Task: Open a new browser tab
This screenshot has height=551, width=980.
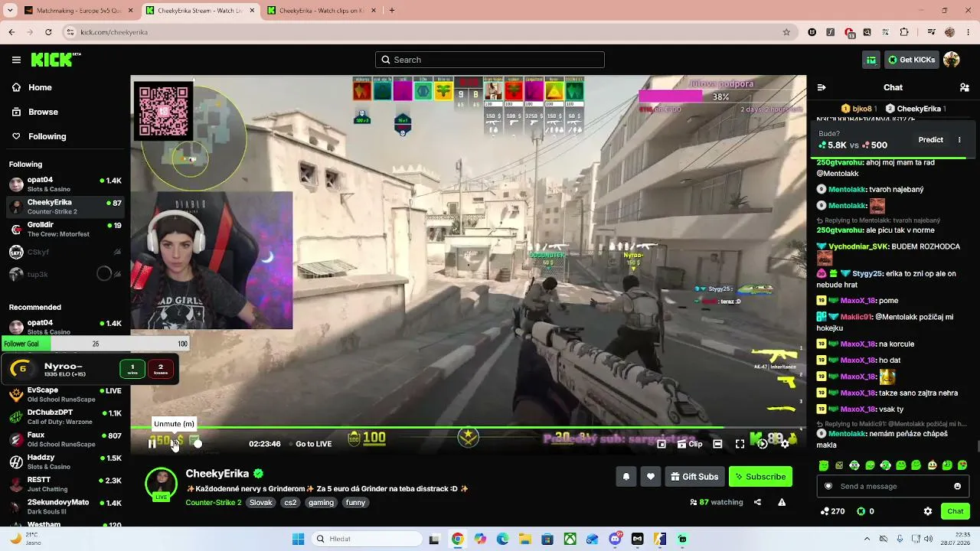Action: 392,11
